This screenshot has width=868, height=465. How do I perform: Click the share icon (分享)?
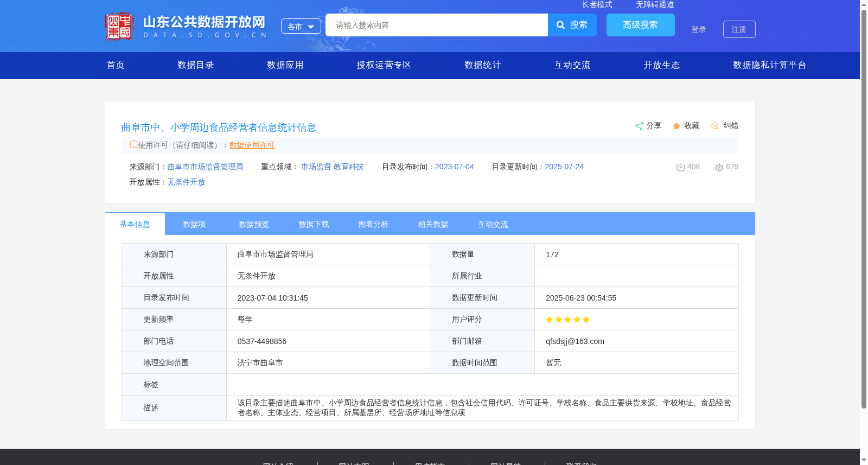point(639,126)
